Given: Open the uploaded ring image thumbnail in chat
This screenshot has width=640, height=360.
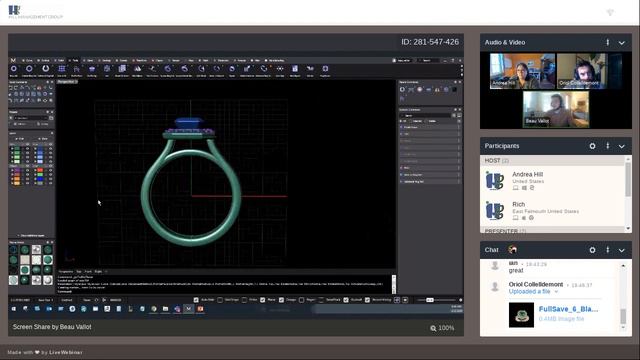Looking at the screenshot, I should (x=521, y=315).
